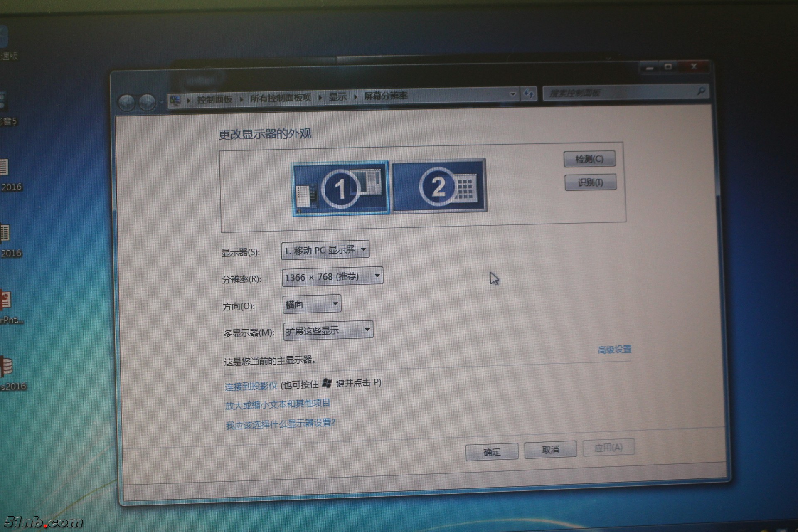Click the refresh icon beside address bar
Screen dimensions: 798x532
click(529, 94)
